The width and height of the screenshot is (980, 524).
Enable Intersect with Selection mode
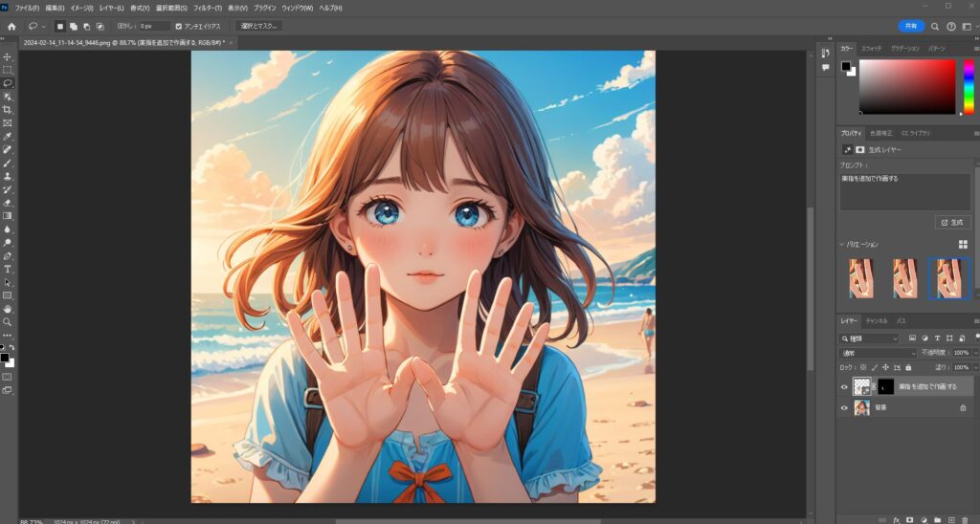pos(100,26)
